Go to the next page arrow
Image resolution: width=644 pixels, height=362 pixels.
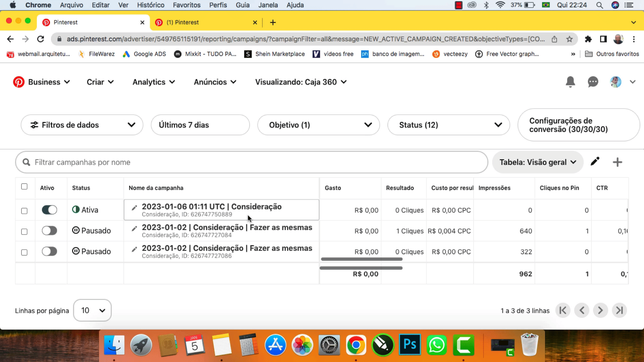coord(600,310)
